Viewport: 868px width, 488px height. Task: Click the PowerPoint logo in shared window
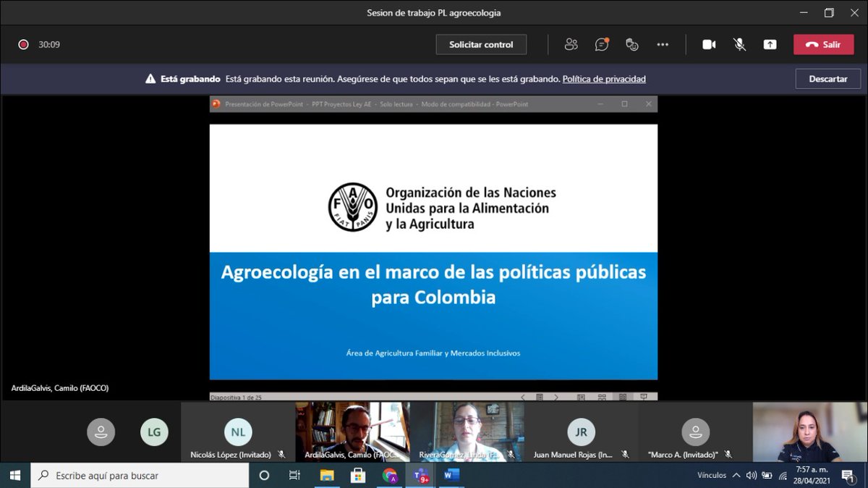coord(216,104)
